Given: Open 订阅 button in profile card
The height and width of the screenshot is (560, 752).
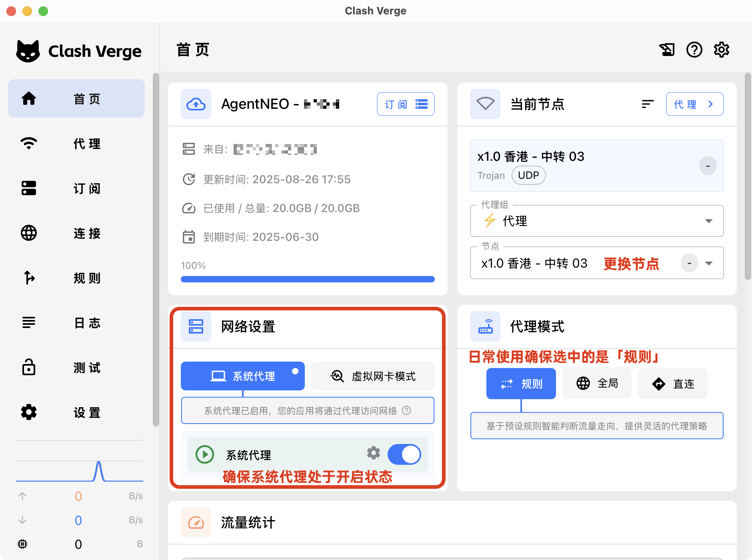Looking at the screenshot, I should (406, 104).
